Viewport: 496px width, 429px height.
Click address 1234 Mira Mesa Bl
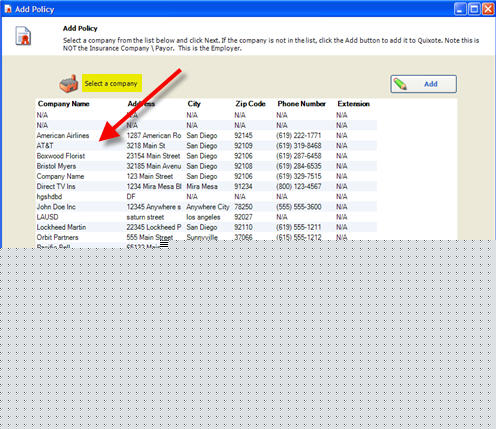154,186
